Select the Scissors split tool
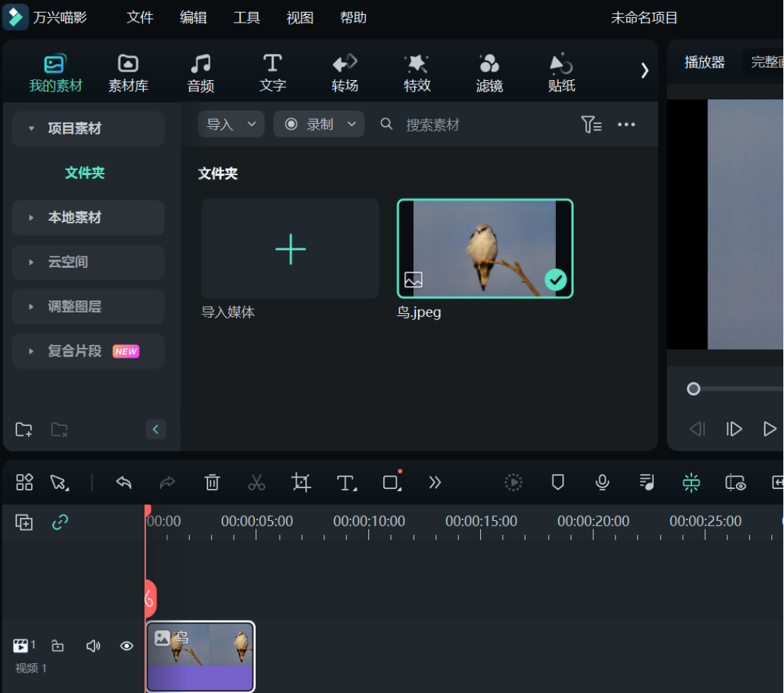Screen dimensions: 784x693 [256, 483]
